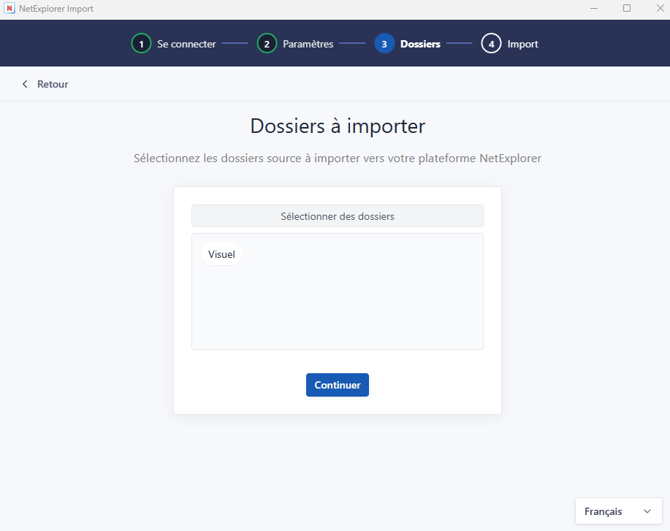Maximize the NetExplorer Import window

[626, 9]
